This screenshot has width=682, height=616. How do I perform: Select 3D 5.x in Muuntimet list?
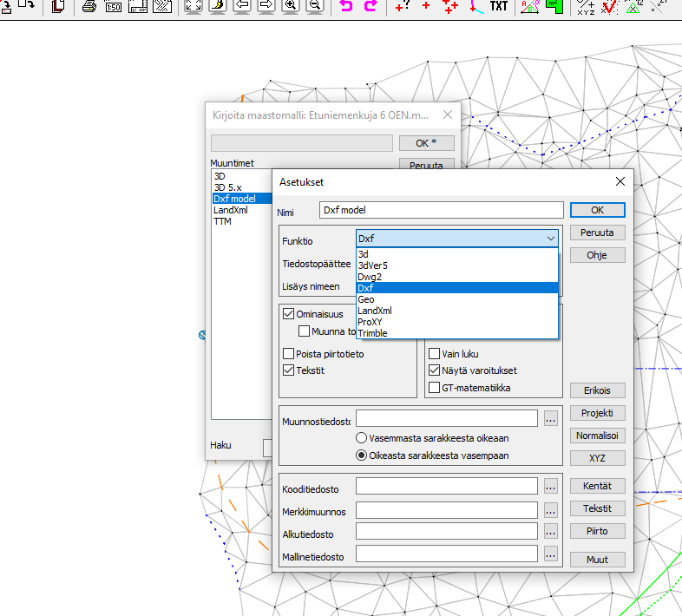(x=242, y=187)
